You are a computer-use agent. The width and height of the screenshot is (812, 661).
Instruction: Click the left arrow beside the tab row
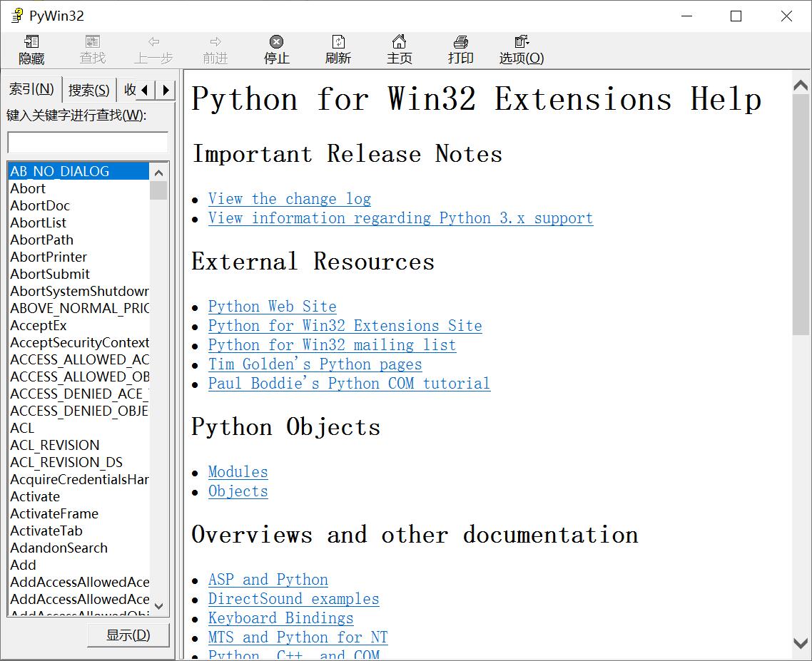(x=146, y=90)
